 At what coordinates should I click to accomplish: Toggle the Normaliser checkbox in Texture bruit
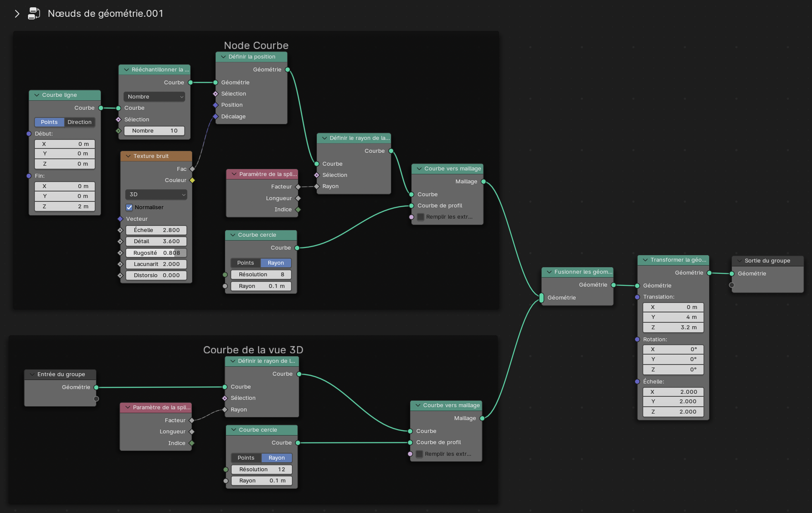129,207
